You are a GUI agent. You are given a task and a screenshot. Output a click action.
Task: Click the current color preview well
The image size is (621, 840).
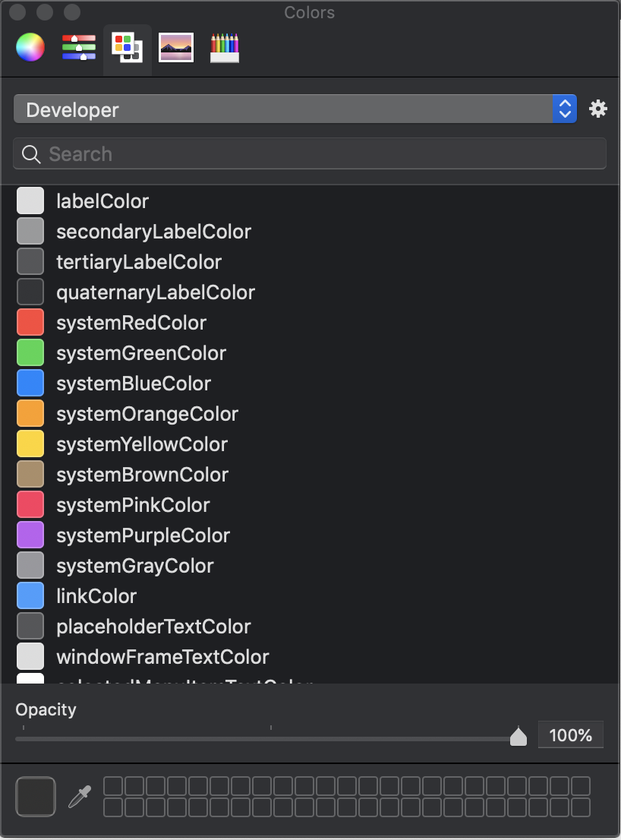(36, 797)
